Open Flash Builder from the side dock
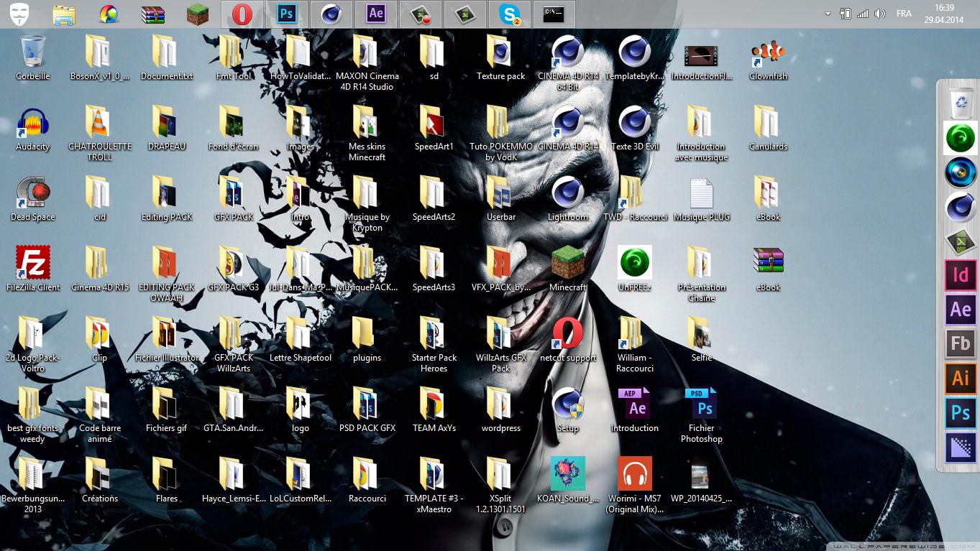980x551 pixels. click(x=961, y=344)
